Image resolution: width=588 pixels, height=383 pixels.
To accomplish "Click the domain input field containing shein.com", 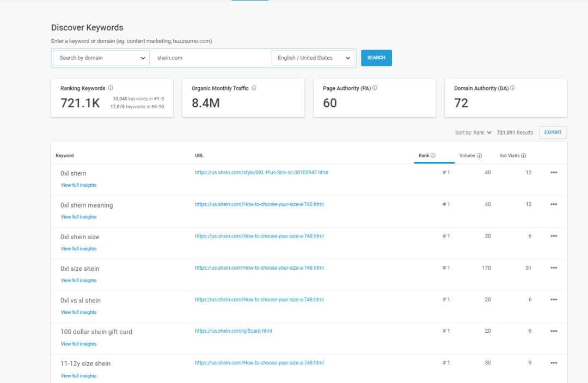I will [210, 58].
